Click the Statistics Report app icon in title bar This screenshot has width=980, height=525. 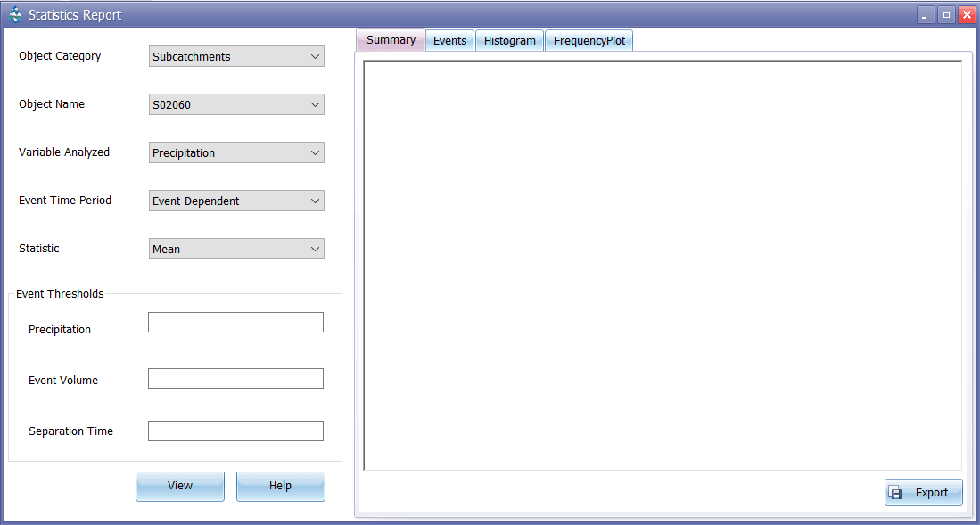(x=14, y=14)
